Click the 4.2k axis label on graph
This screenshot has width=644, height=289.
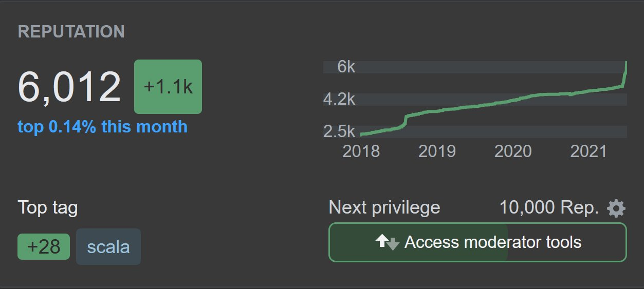click(339, 99)
